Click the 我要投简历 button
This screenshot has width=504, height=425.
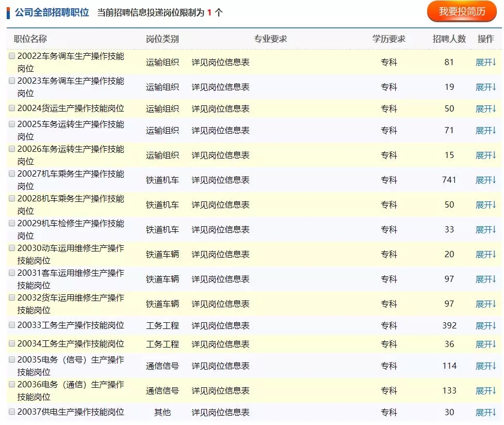pyautogui.click(x=462, y=12)
